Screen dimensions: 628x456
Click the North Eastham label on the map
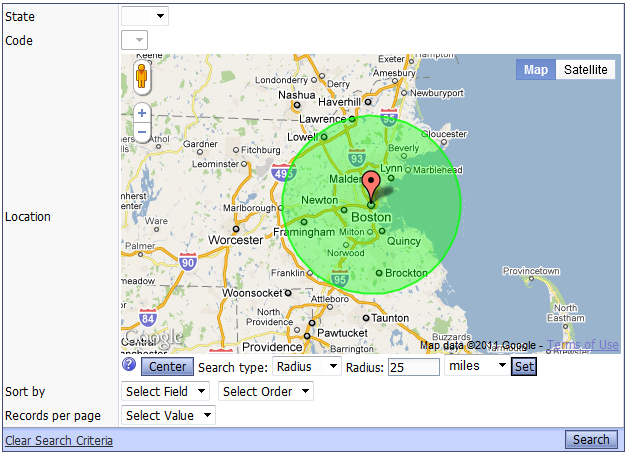coord(566,313)
